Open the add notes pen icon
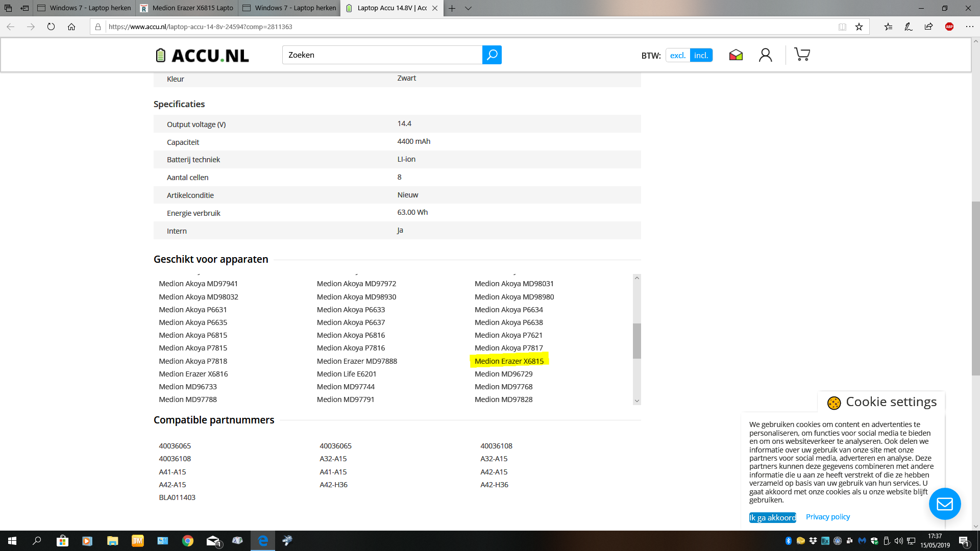Viewport: 980px width, 551px height. click(x=909, y=27)
